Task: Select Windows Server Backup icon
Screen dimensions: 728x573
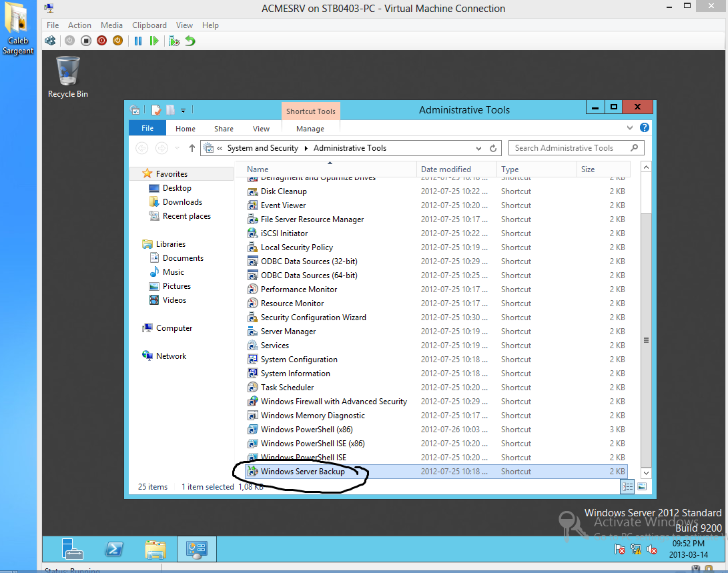Action: pyautogui.click(x=252, y=472)
